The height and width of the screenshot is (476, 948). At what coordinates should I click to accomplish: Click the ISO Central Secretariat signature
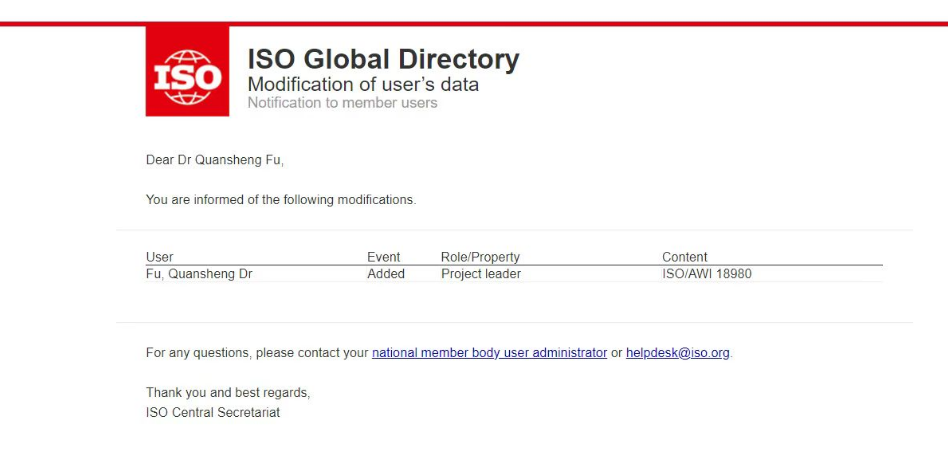tap(213, 412)
